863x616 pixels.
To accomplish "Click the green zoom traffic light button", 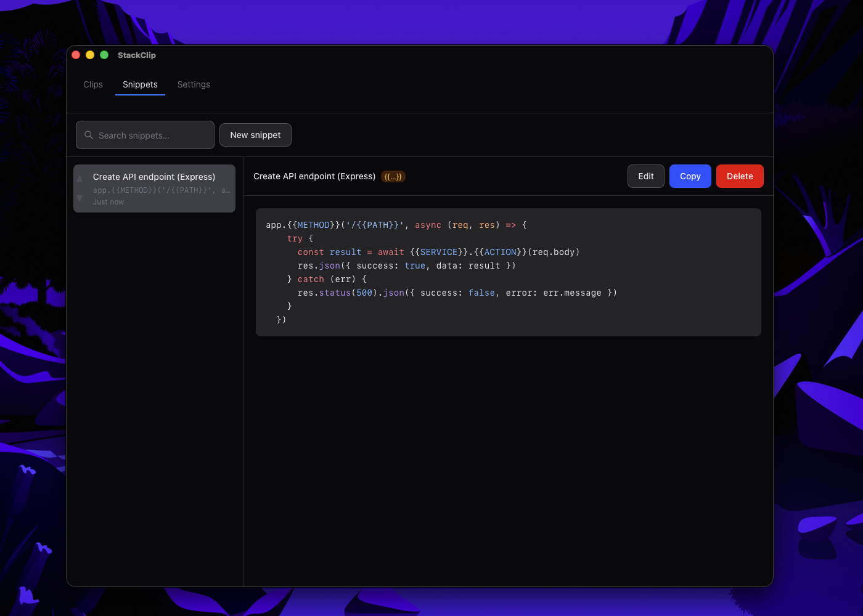I will pos(104,55).
